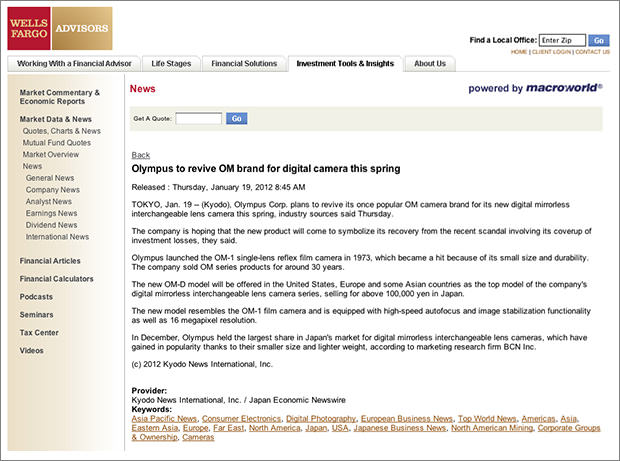Viewport: 620px width, 461px height.
Task: Open the Financial Solutions tab
Action: pyautogui.click(x=244, y=64)
